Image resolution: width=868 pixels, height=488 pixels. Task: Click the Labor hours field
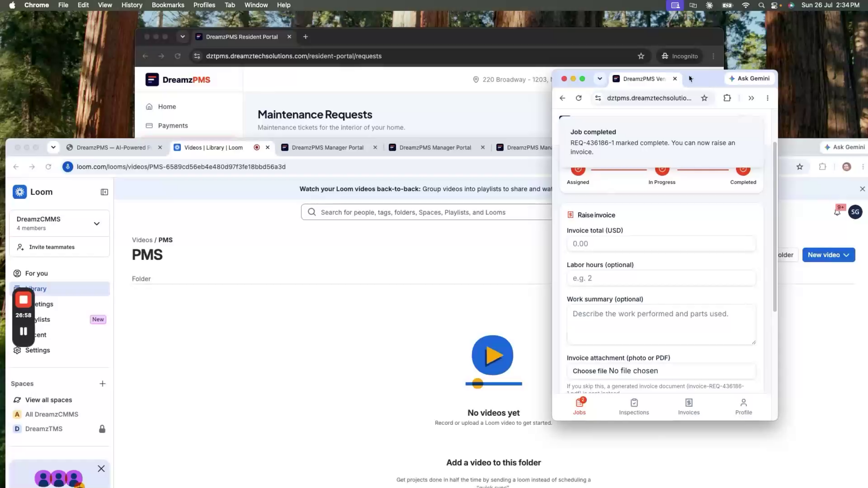click(x=661, y=278)
